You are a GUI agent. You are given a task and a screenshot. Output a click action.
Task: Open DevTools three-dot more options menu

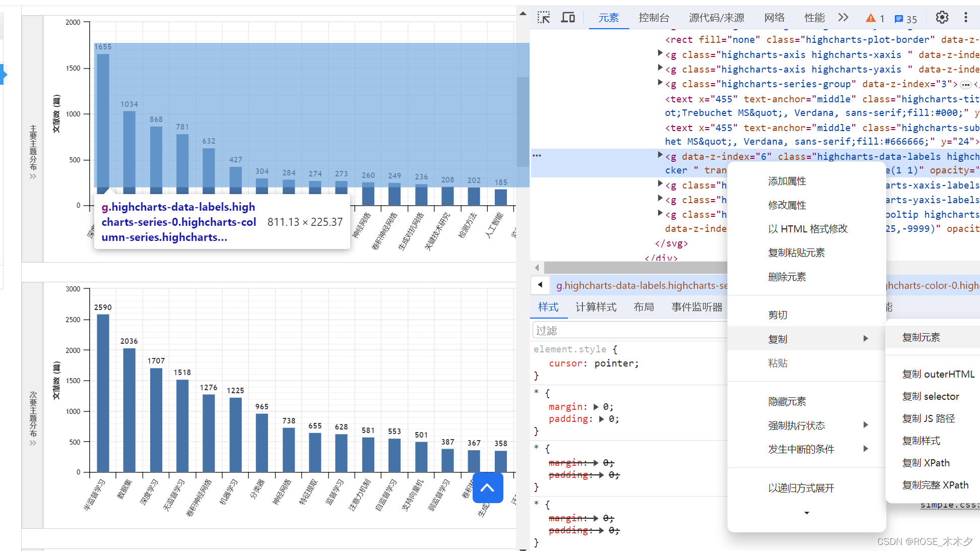tap(965, 18)
